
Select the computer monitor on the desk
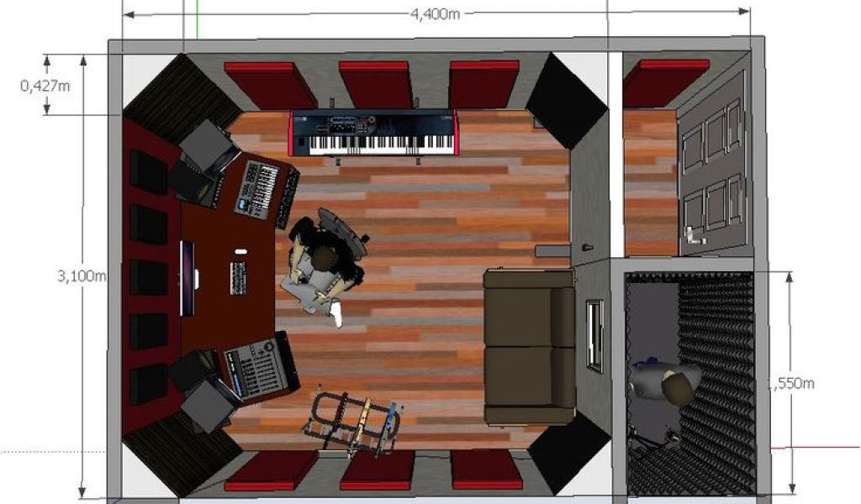[187, 276]
